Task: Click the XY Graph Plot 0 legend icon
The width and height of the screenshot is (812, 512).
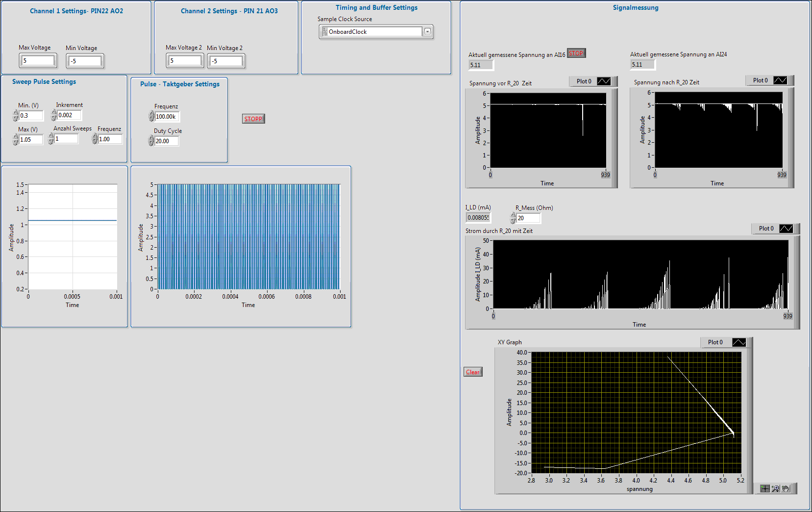Action: click(738, 342)
